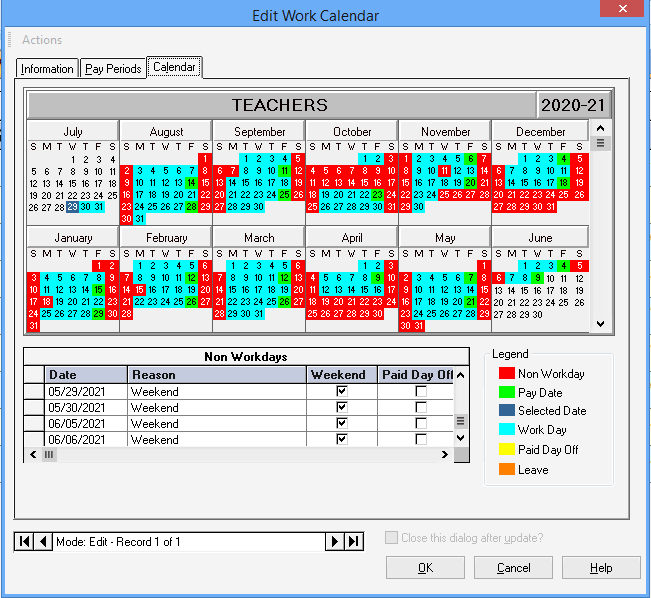The image size is (651, 598).
Task: Select October 23 pay date
Action: (x=377, y=195)
